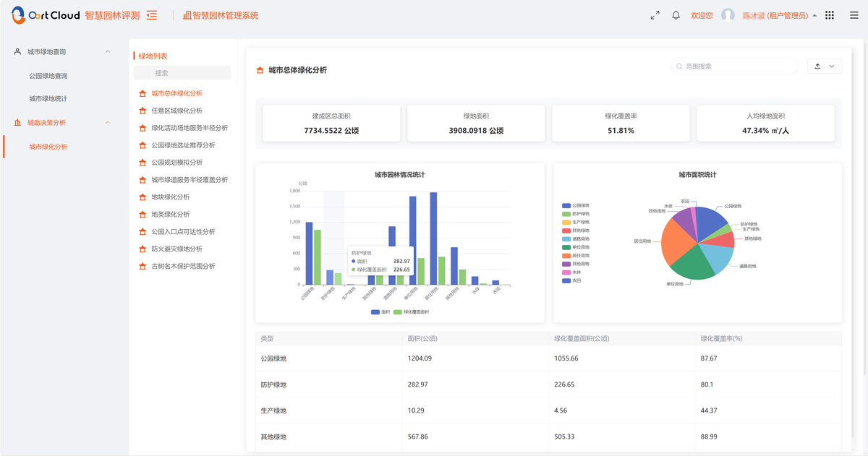The width and height of the screenshot is (868, 456).
Task: Click the chart icon beside 辅助决策分析
Action: pyautogui.click(x=17, y=123)
